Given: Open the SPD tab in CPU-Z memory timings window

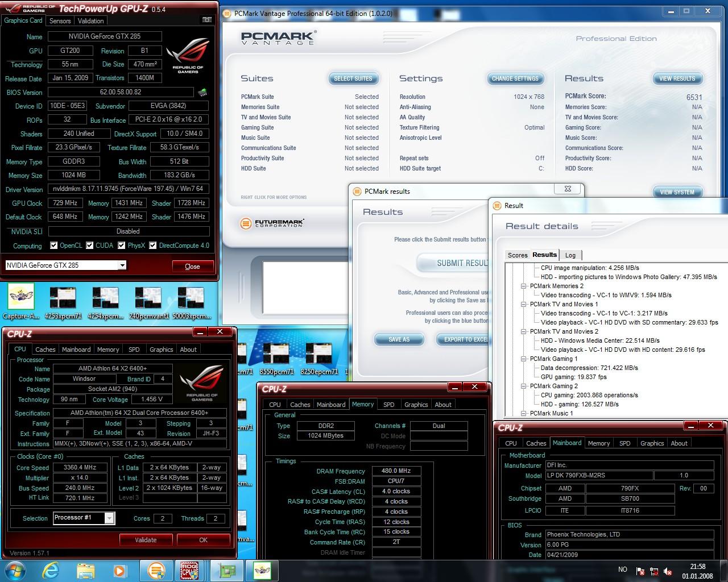Looking at the screenshot, I should (x=389, y=405).
